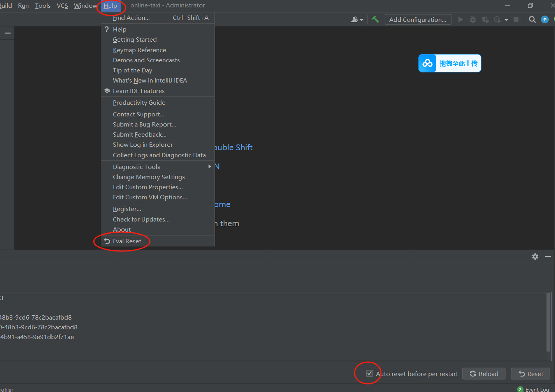Click Baidu drag-to-upload floating widget label
Image resolution: width=555 pixels, height=392 pixels.
point(458,63)
